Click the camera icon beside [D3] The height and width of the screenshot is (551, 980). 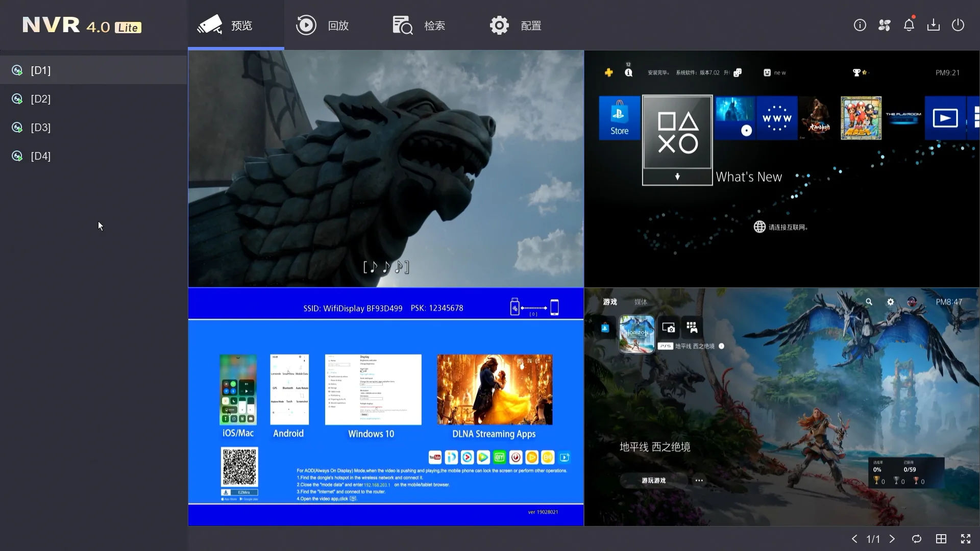(x=17, y=128)
